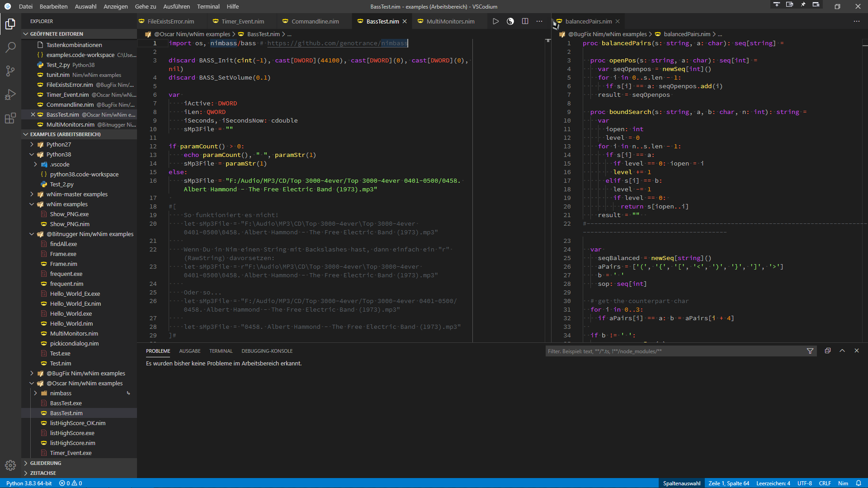868x488 pixels.
Task: Open the Source Control view
Action: [10, 71]
